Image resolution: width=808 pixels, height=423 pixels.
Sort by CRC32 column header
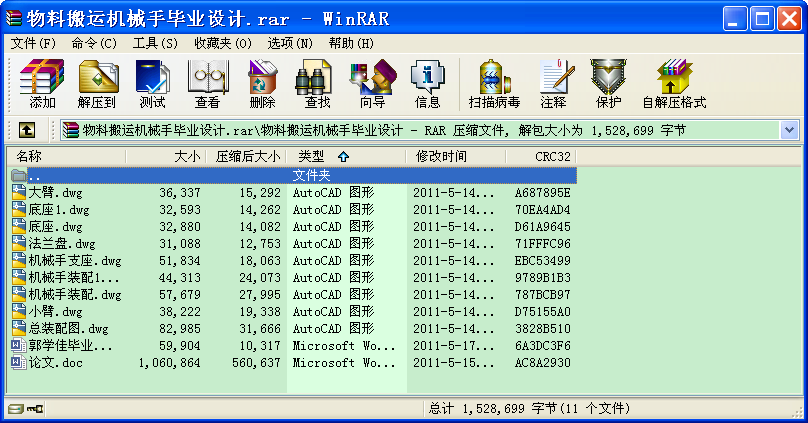click(x=541, y=156)
